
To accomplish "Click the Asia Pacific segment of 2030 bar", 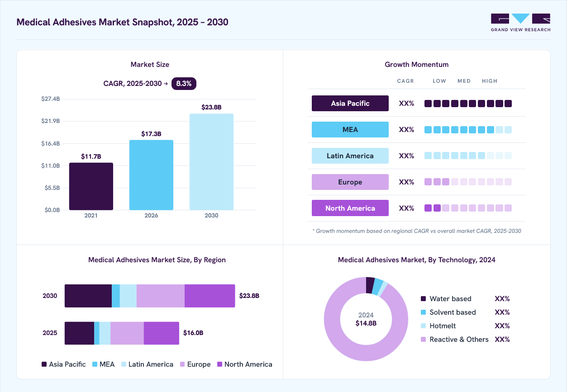I will [88, 296].
